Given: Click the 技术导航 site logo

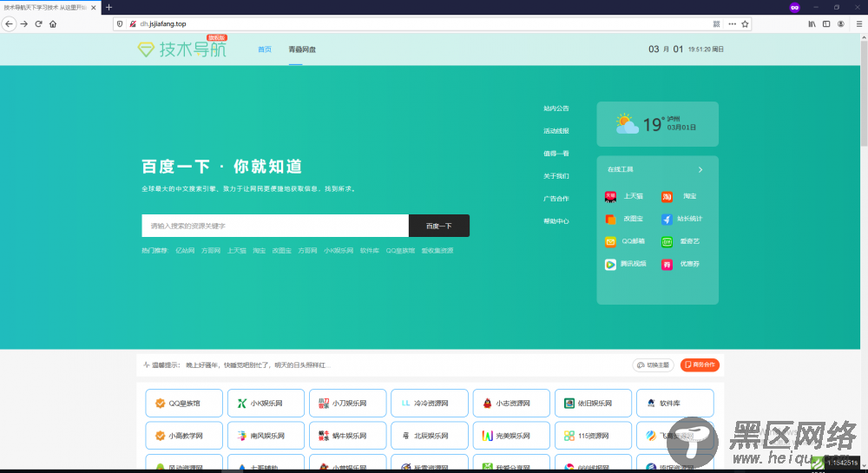Looking at the screenshot, I should [x=182, y=49].
